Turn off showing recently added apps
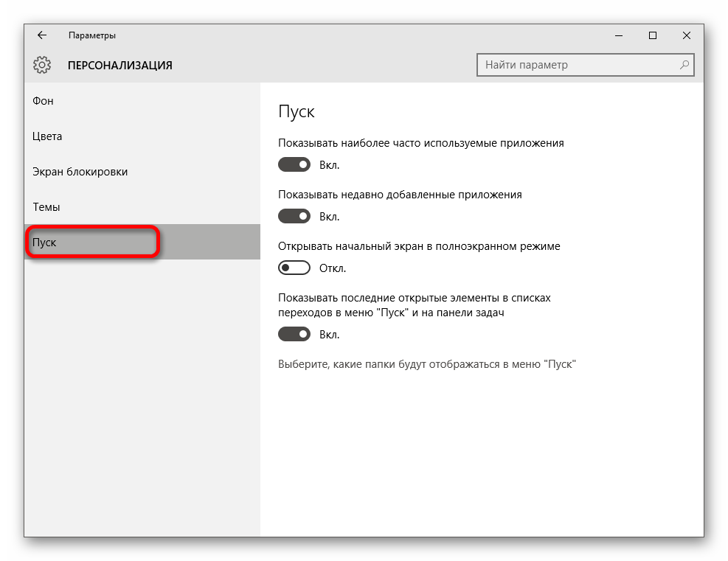 [x=294, y=217]
